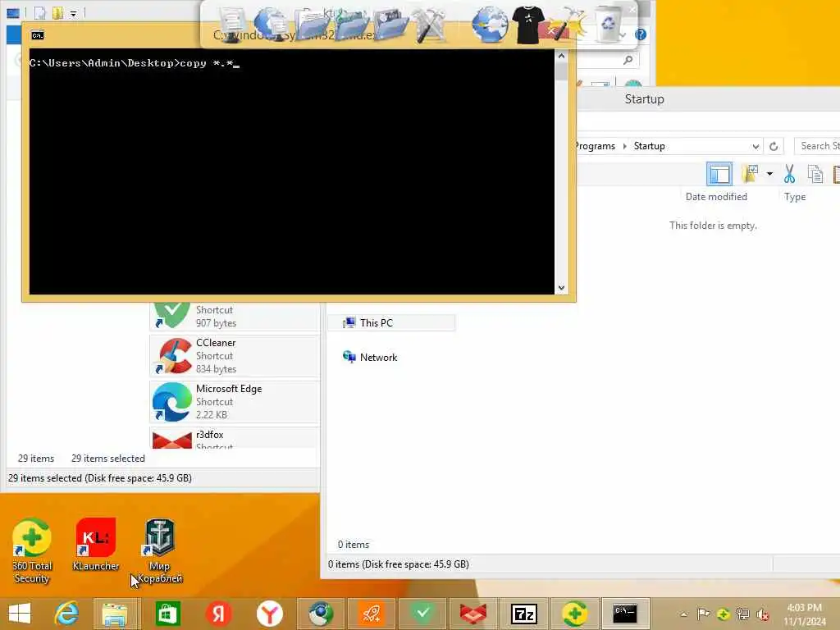Open the document folder icon in the dock
Screen dimensions: 840x630
(x=313, y=25)
